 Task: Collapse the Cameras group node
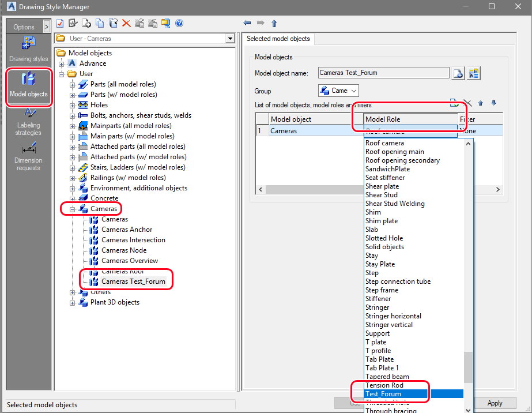point(72,209)
